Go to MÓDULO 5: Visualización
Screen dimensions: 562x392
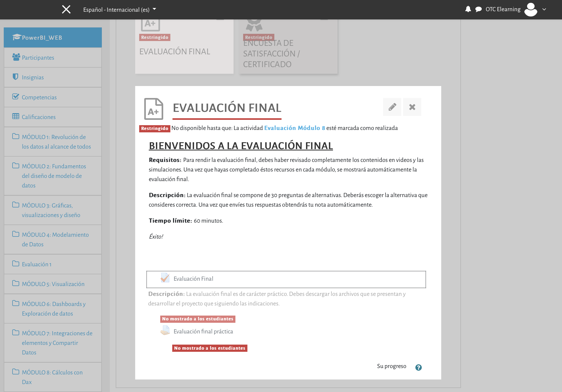click(x=53, y=284)
